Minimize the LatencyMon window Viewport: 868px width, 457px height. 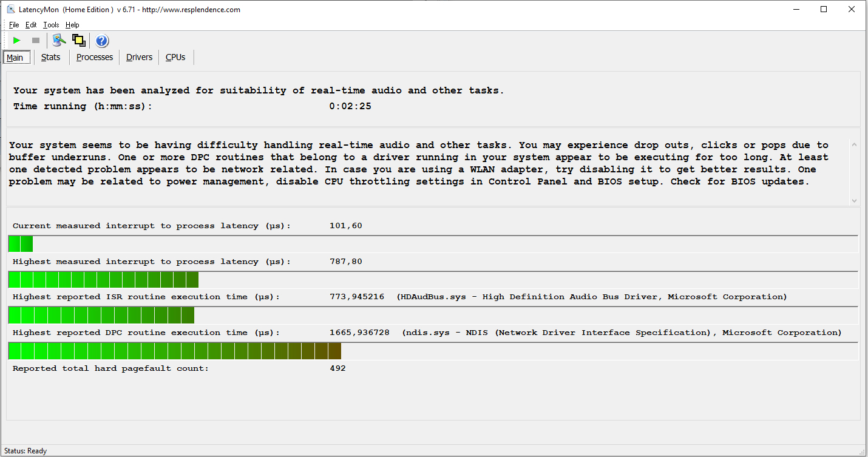click(x=796, y=9)
